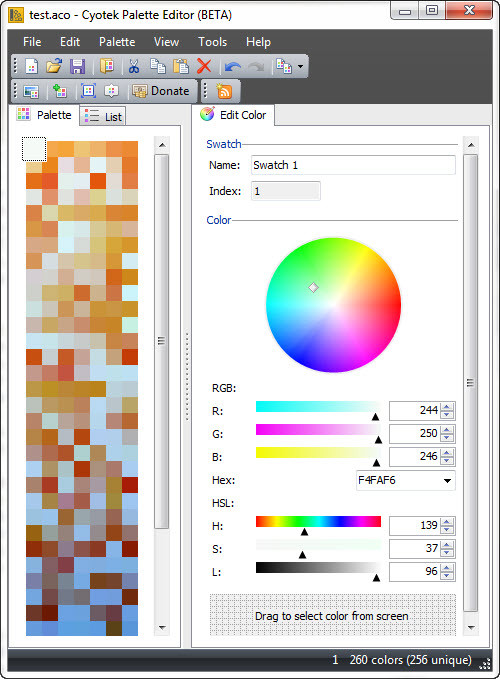This screenshot has height=679, width=500.
Task: Click the image palette icon in second toolbar
Action: 31,91
